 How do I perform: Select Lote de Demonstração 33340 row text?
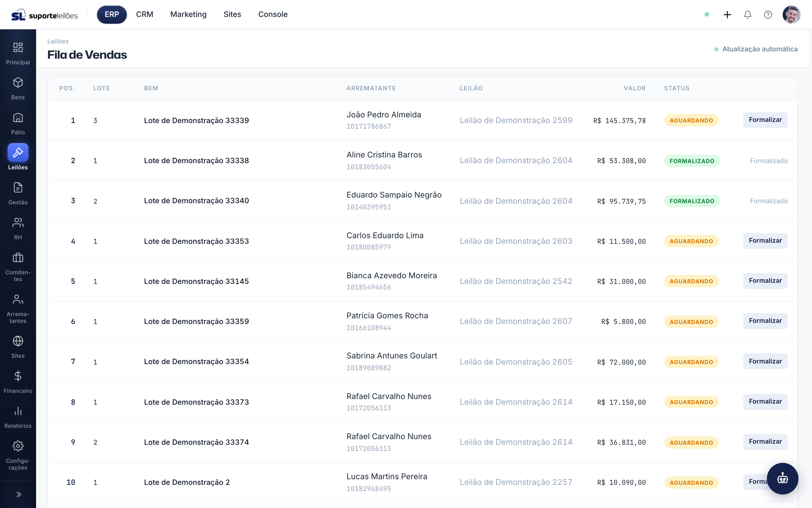pyautogui.click(x=196, y=201)
